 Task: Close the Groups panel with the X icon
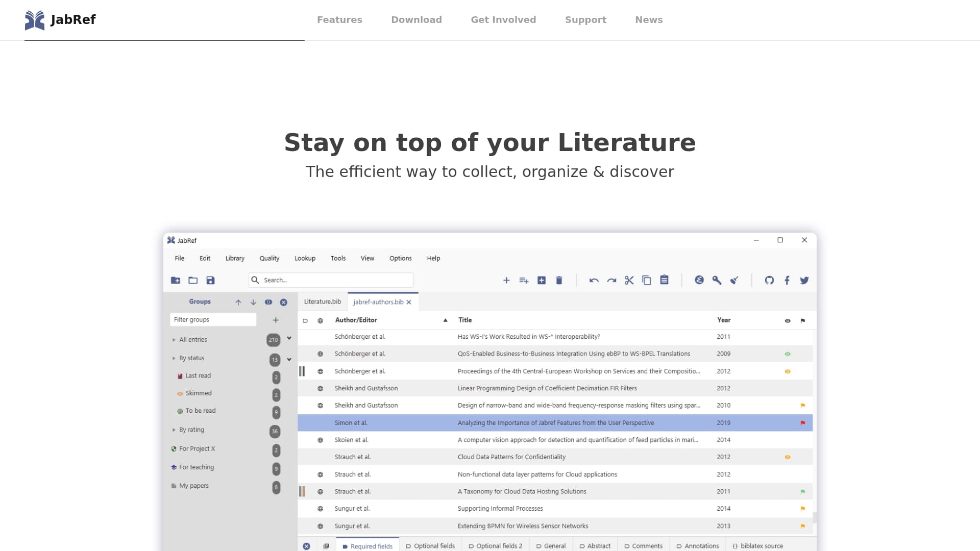pos(283,302)
